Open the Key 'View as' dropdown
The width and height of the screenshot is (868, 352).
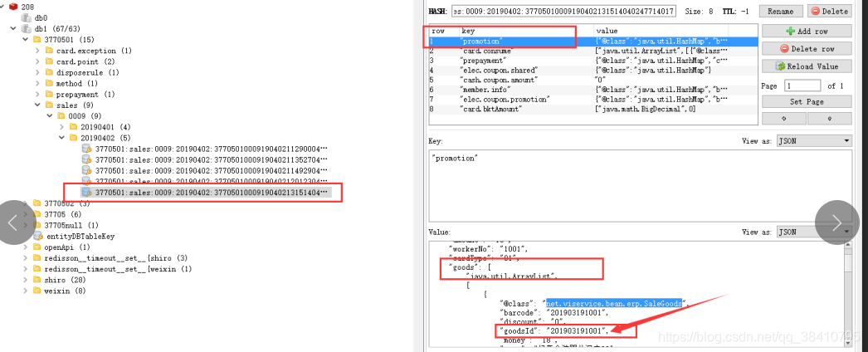814,141
